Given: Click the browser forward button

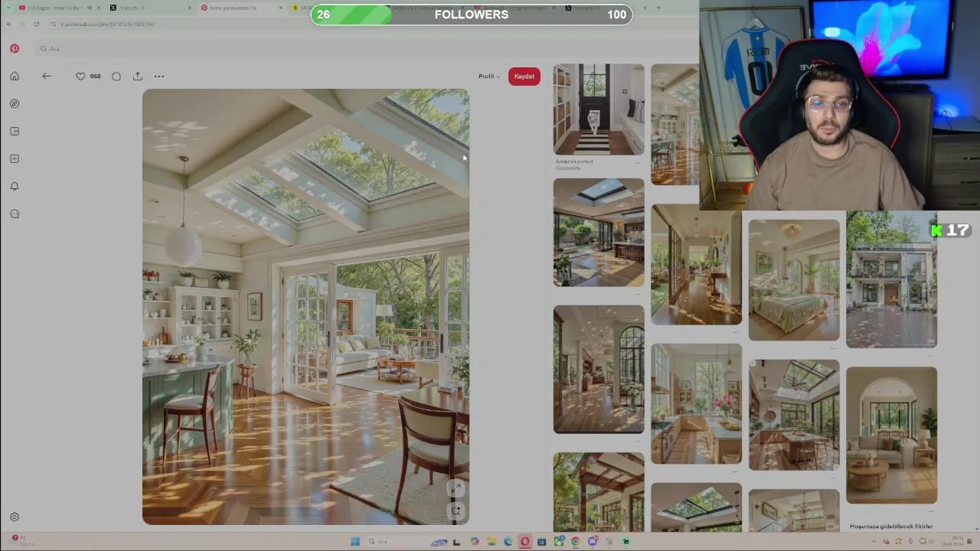Looking at the screenshot, I should click(22, 24).
